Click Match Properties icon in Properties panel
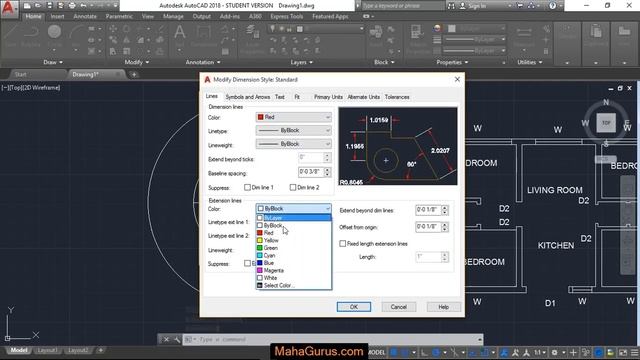 (x=416, y=39)
